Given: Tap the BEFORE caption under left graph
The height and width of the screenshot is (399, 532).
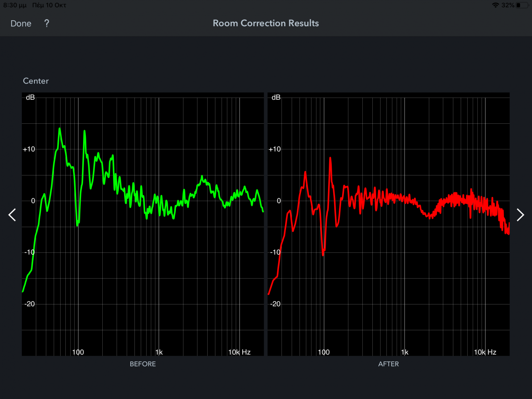Looking at the screenshot, I should [x=143, y=364].
